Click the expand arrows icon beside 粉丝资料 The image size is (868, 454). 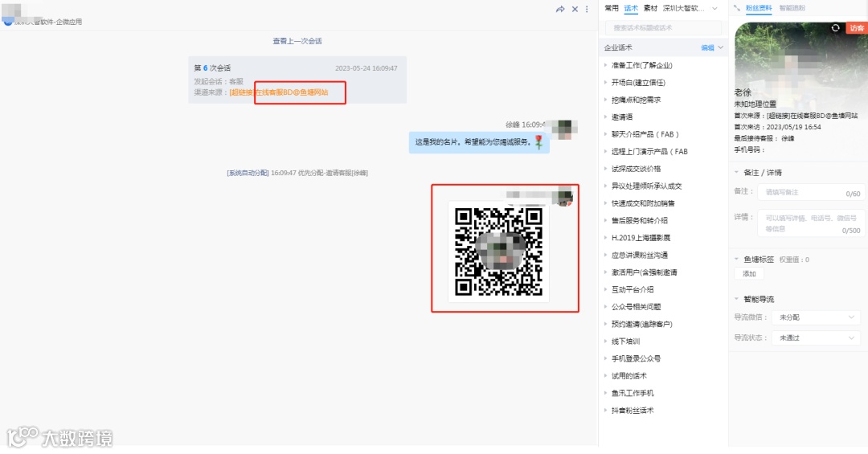(737, 8)
